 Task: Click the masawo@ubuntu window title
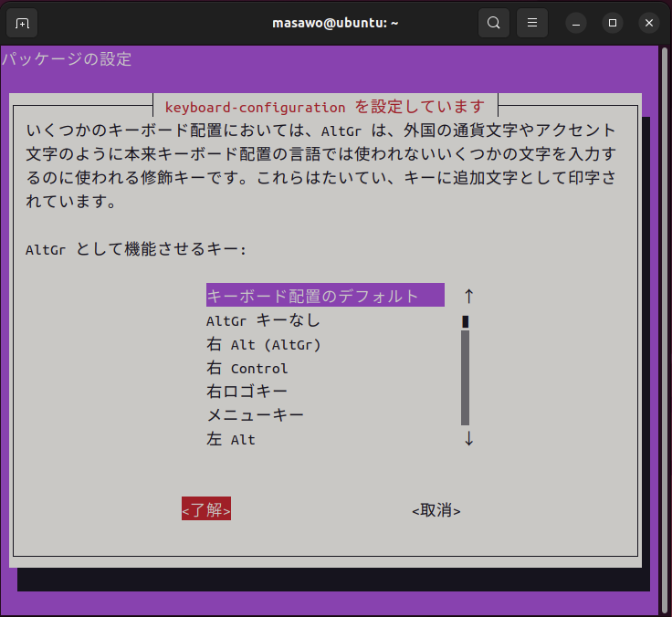tap(335, 23)
